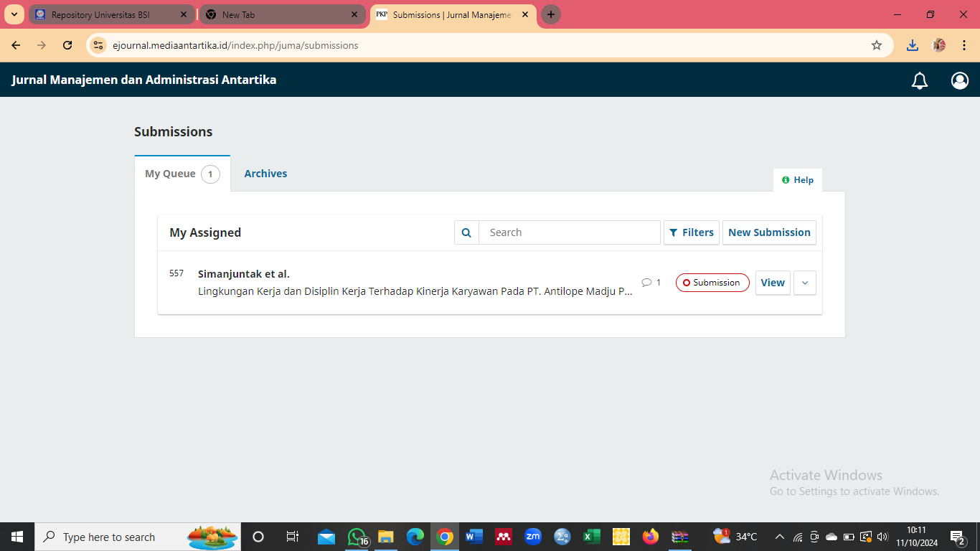Open the Help info link

798,180
